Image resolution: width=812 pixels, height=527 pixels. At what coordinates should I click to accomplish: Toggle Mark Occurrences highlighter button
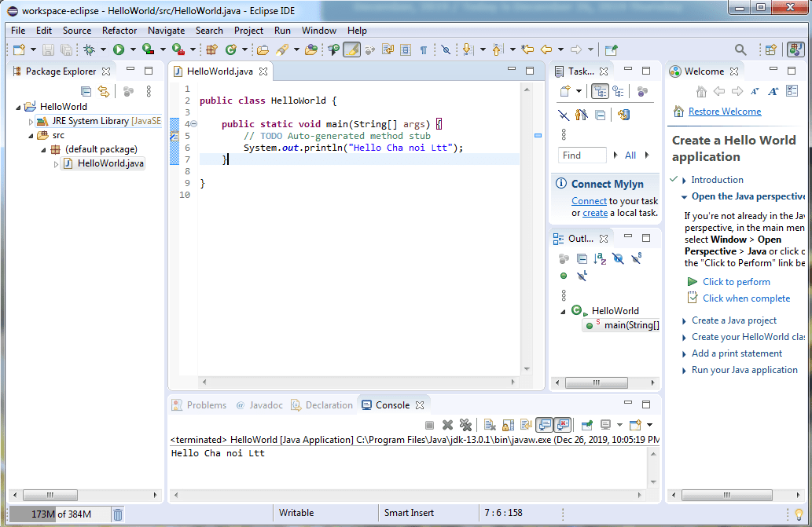351,49
